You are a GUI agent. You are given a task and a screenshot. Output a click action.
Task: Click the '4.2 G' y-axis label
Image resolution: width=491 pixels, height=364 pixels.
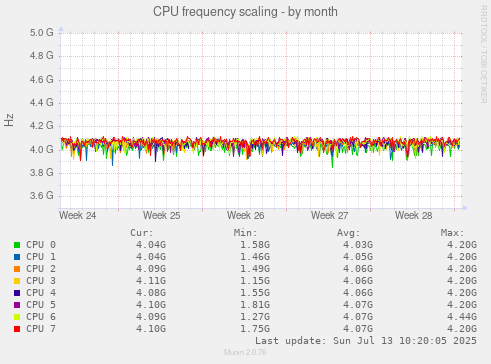coord(42,126)
